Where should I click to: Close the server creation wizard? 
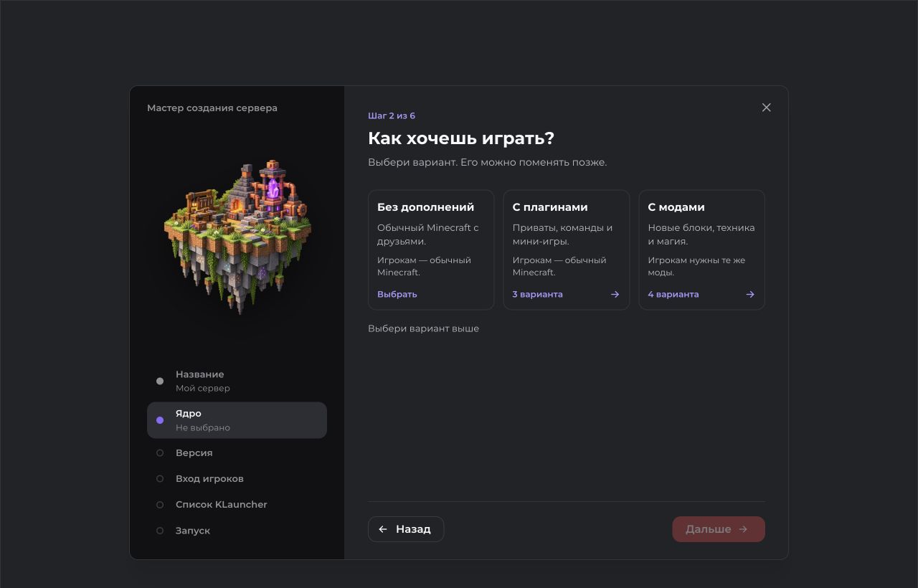click(x=766, y=108)
